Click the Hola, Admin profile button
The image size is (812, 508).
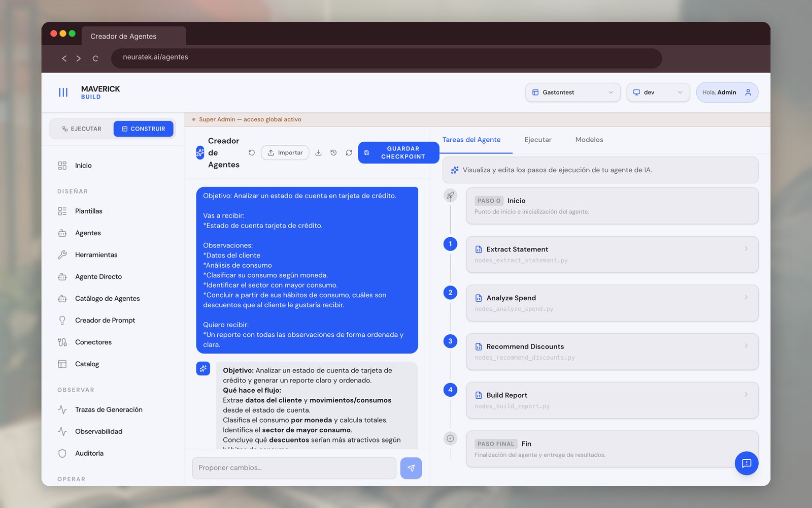pyautogui.click(x=727, y=92)
